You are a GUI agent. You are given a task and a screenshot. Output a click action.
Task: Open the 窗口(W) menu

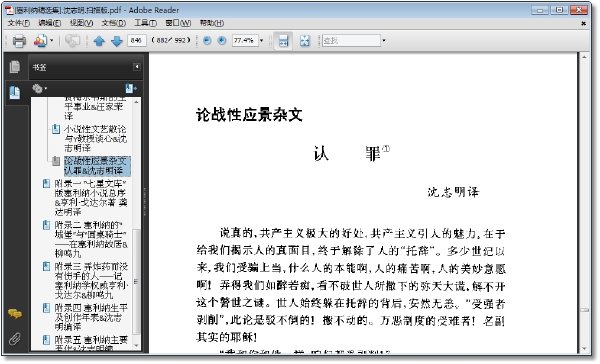[x=178, y=23]
